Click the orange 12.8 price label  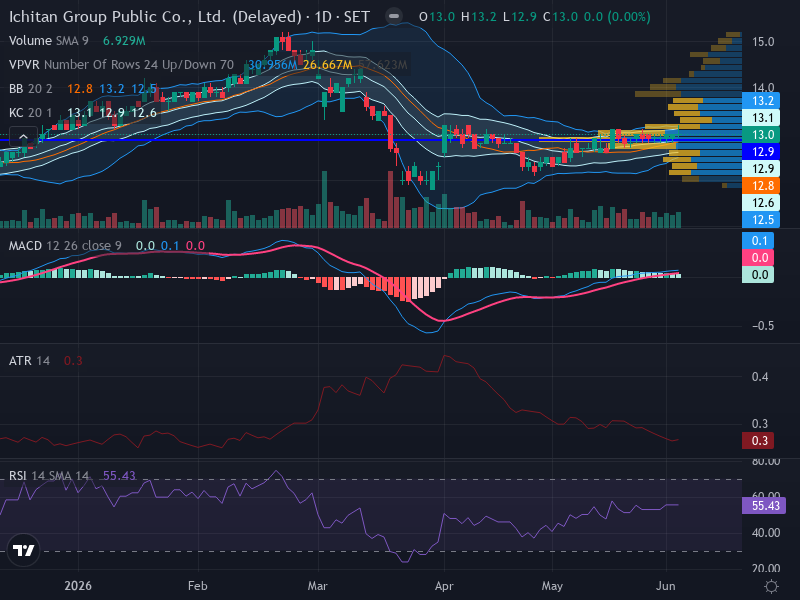(x=761, y=186)
